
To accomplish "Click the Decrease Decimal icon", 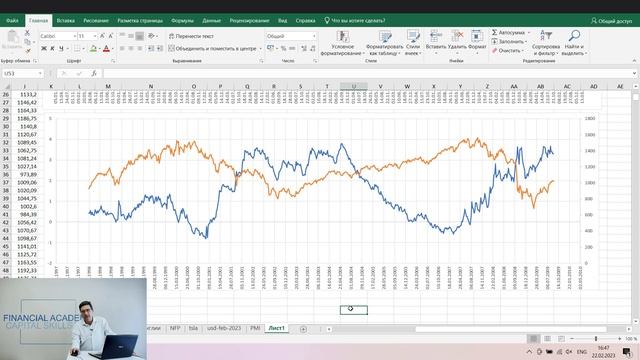I will [x=313, y=49].
